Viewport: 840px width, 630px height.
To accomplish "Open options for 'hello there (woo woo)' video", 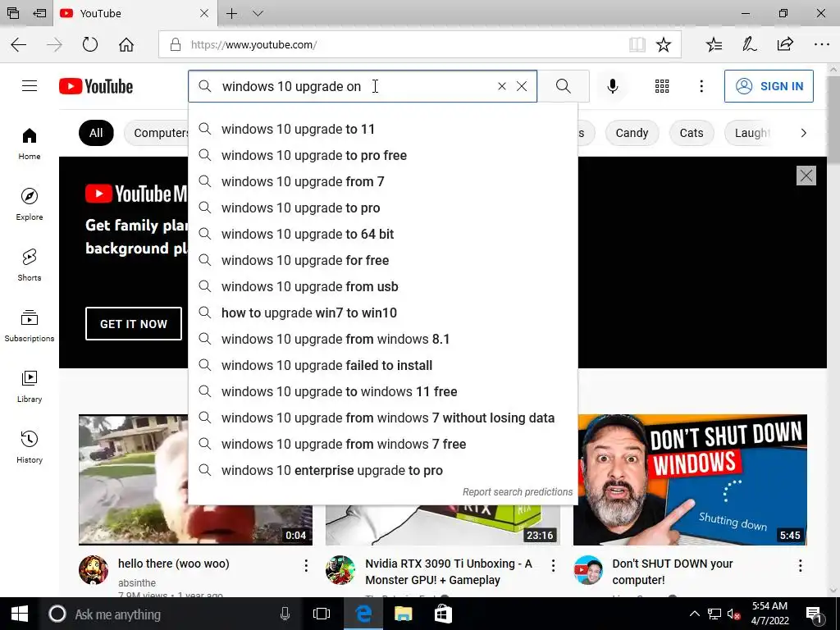I will point(306,565).
